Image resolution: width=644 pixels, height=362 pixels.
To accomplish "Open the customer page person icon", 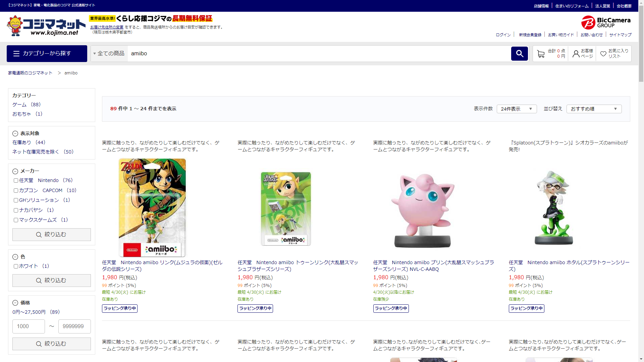I will point(576,54).
